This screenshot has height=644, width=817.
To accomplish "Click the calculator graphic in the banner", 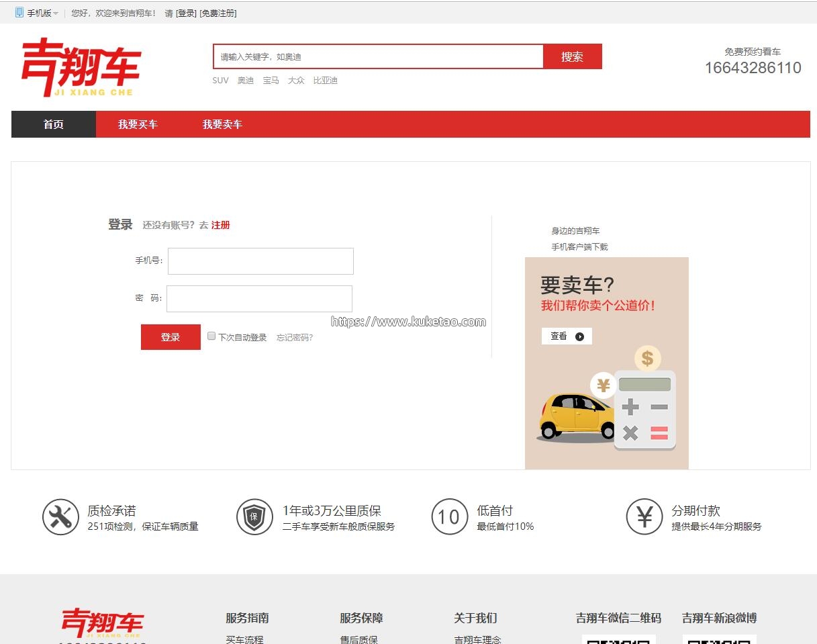I will 644,410.
